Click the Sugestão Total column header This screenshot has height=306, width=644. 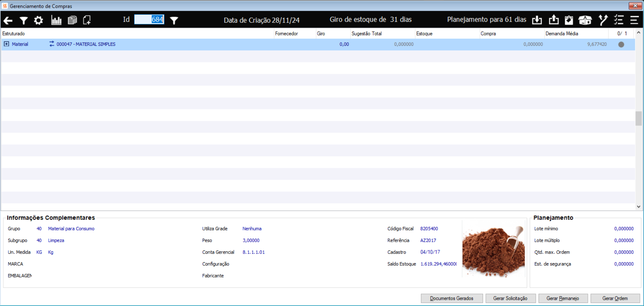(x=367, y=34)
